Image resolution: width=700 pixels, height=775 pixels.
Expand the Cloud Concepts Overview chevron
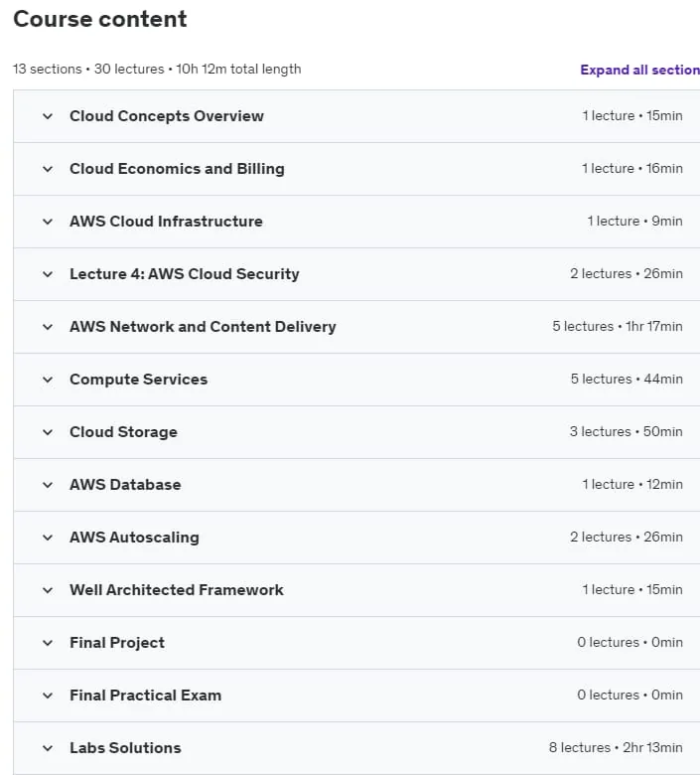click(48, 116)
